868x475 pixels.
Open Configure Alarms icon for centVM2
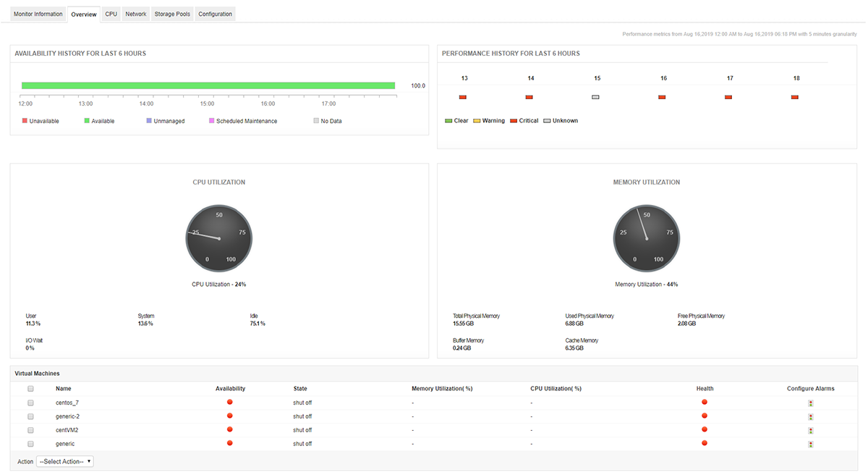[811, 430]
